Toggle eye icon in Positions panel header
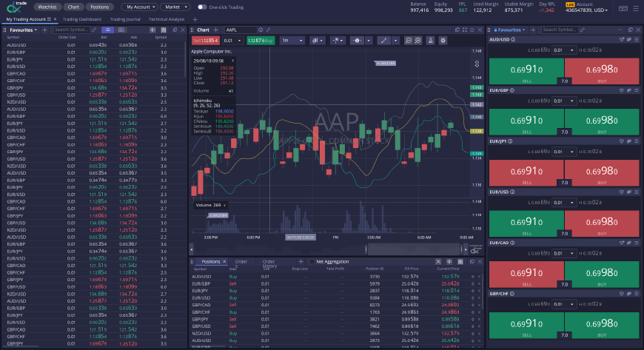This screenshot has width=644, height=350. tap(449, 262)
